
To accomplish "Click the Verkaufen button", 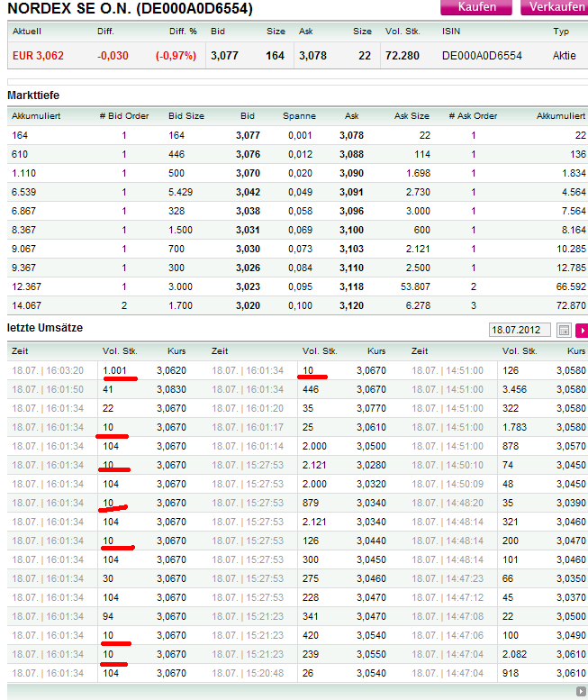I will coord(555,7).
